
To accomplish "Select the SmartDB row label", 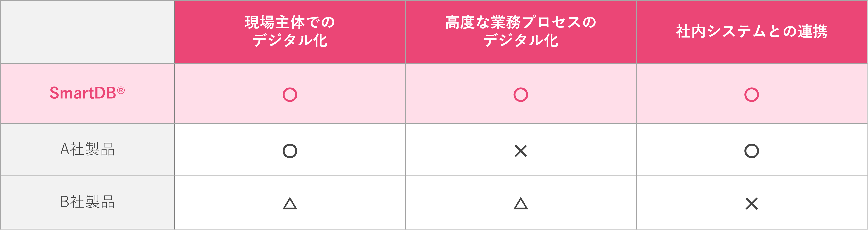I will (x=87, y=93).
